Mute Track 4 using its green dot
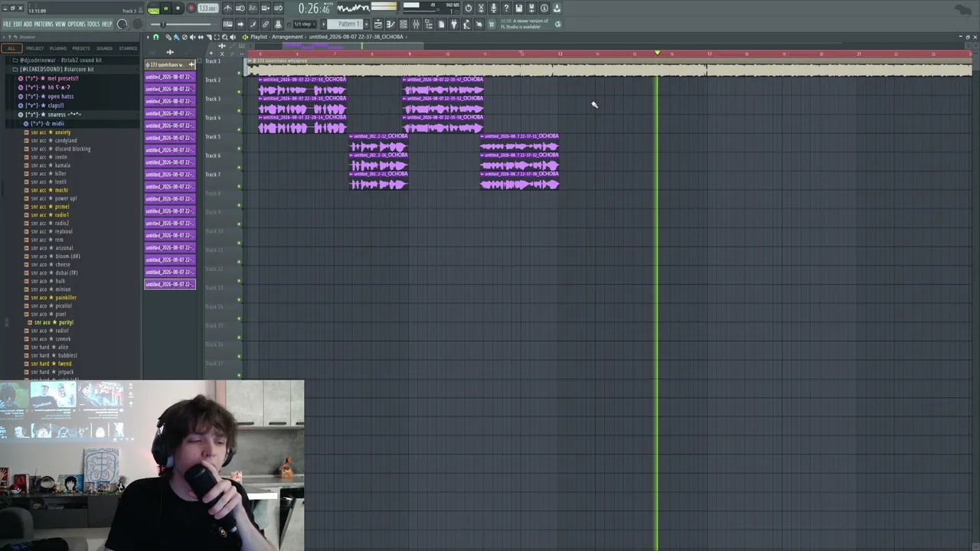 (239, 129)
